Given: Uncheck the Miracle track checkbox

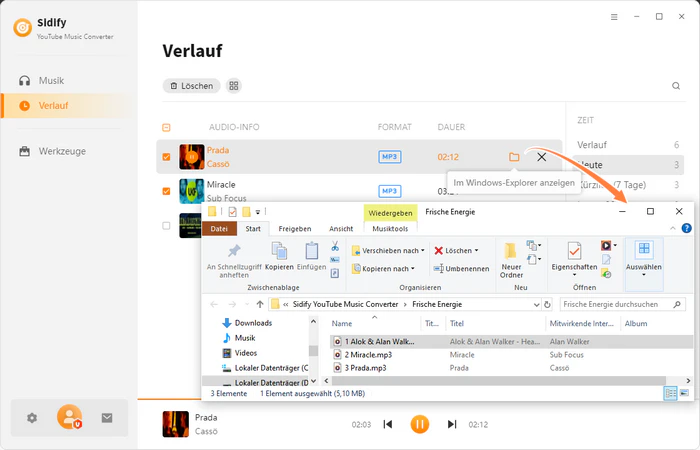Looking at the screenshot, I should [166, 191].
